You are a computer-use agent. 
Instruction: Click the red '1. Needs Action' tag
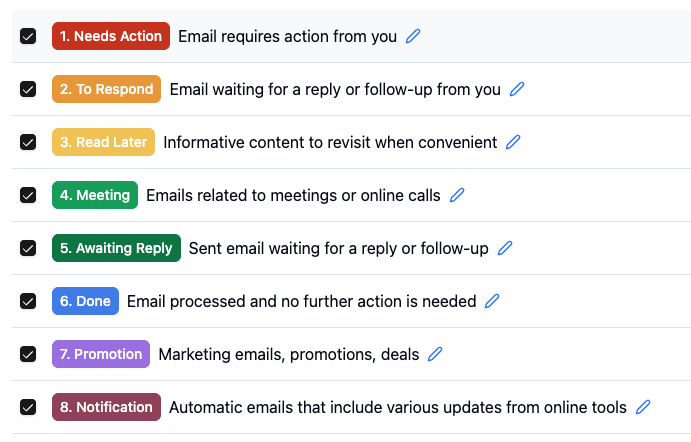pyautogui.click(x=111, y=36)
